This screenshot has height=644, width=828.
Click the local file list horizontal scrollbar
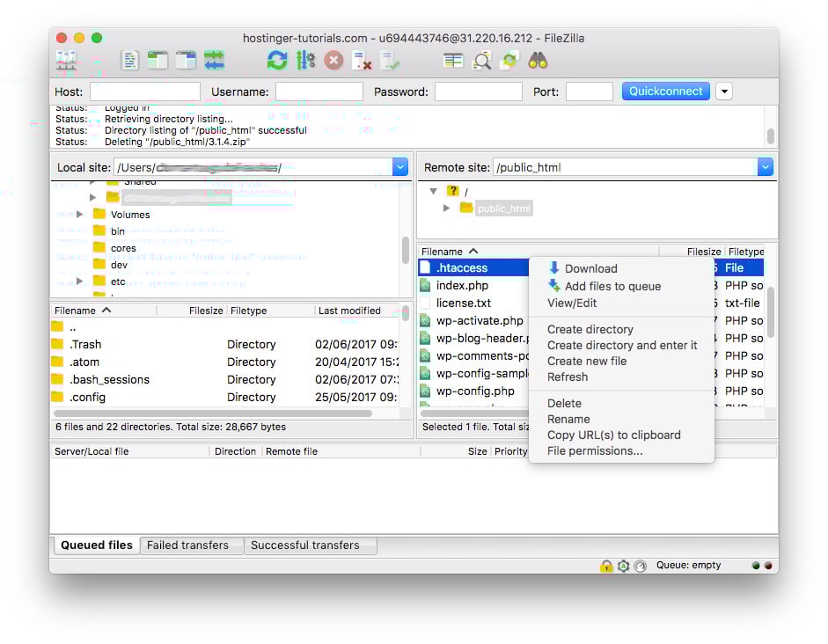tap(213, 413)
